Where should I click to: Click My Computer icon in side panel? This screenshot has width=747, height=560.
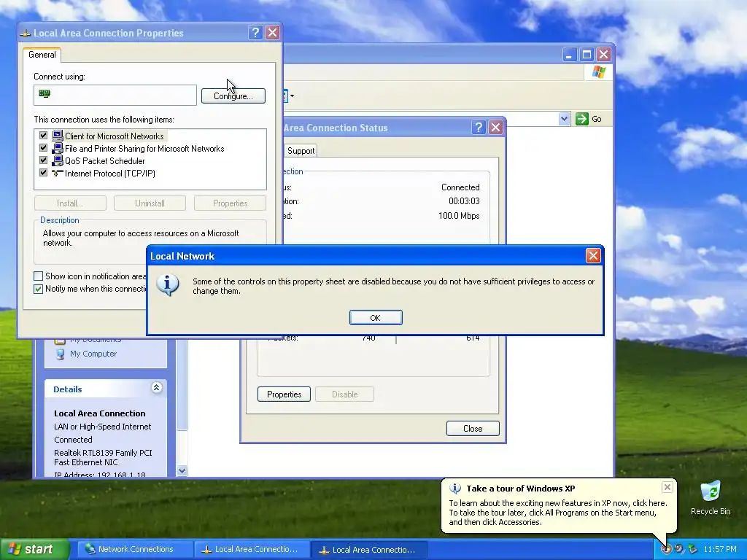60,354
